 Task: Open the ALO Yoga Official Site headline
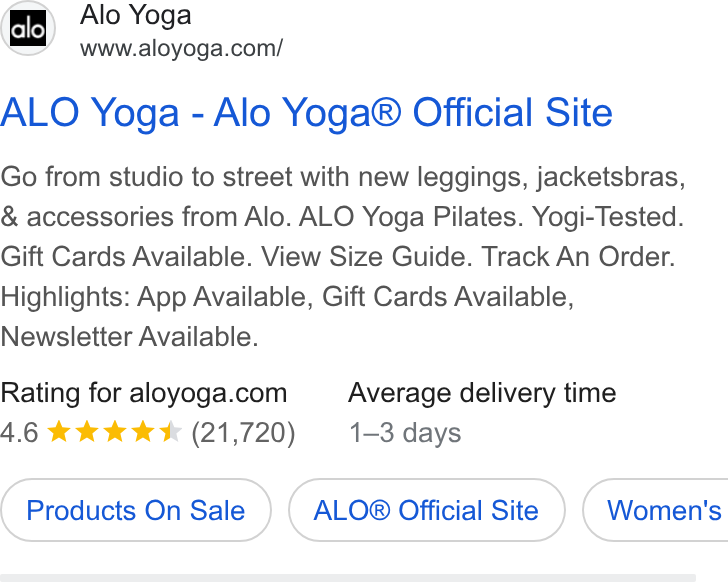point(306,112)
